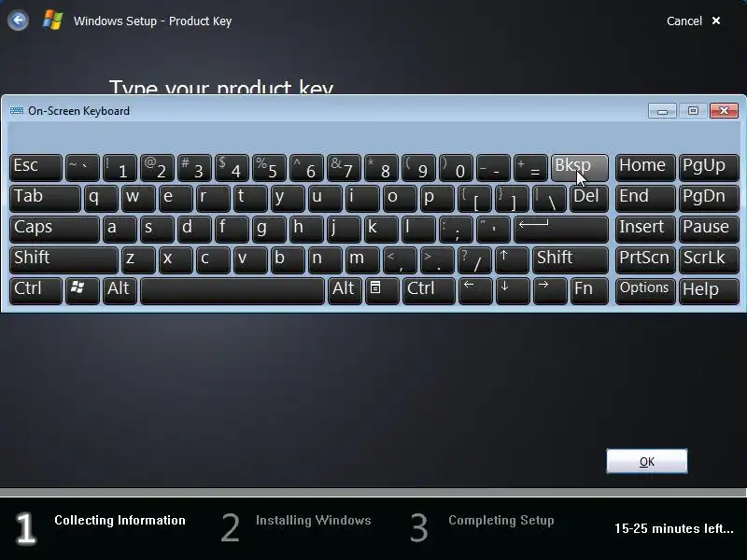Tap the w key
Viewport: 747px width, 560px height.
point(138,199)
